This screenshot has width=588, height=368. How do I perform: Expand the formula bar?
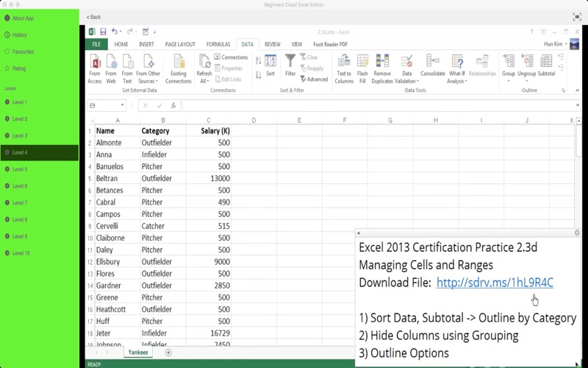578,105
